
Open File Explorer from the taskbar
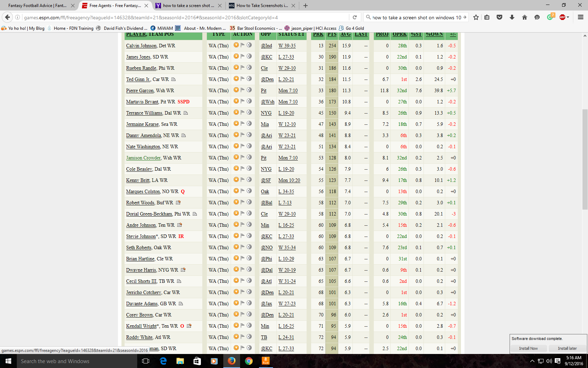[180, 361]
